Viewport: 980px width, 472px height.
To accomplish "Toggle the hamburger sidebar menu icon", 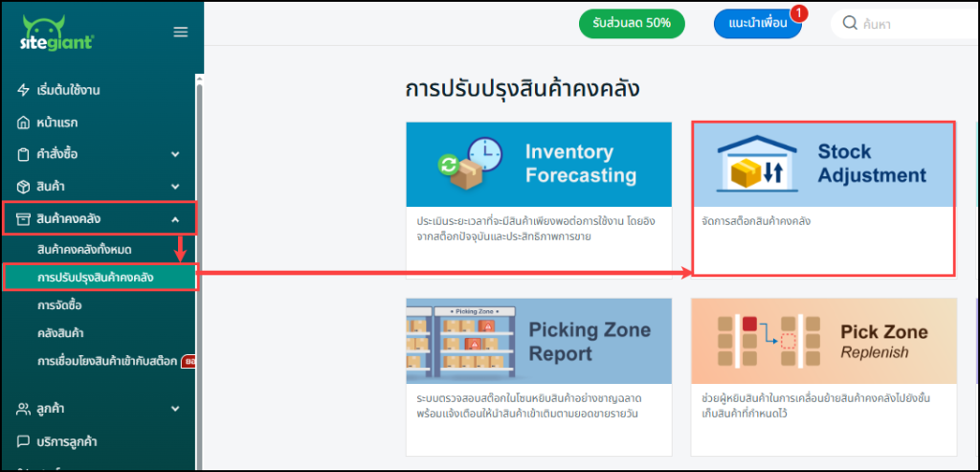I will pyautogui.click(x=180, y=33).
